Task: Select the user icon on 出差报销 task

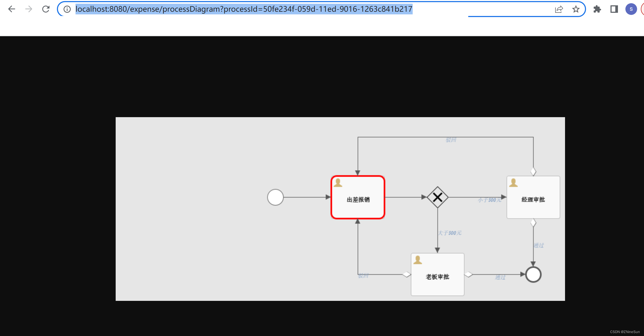Action: tap(338, 183)
